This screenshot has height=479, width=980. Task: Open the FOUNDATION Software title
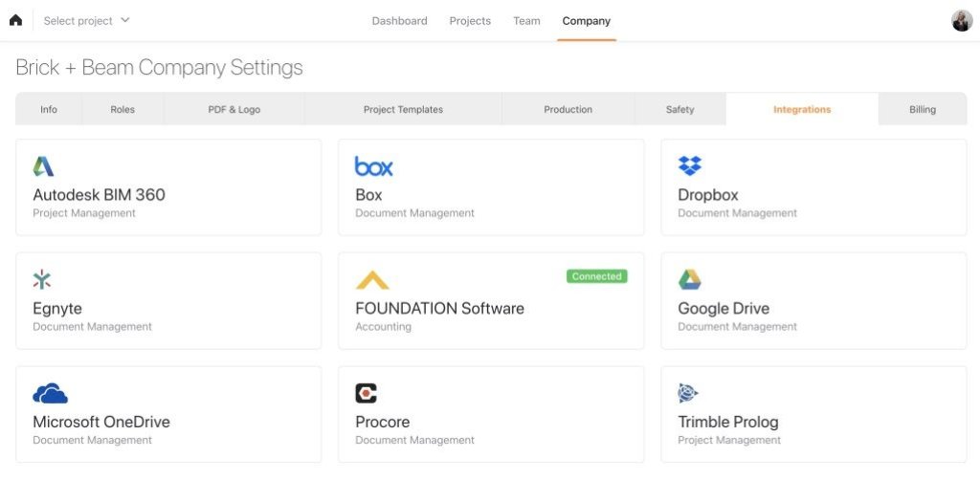point(439,309)
